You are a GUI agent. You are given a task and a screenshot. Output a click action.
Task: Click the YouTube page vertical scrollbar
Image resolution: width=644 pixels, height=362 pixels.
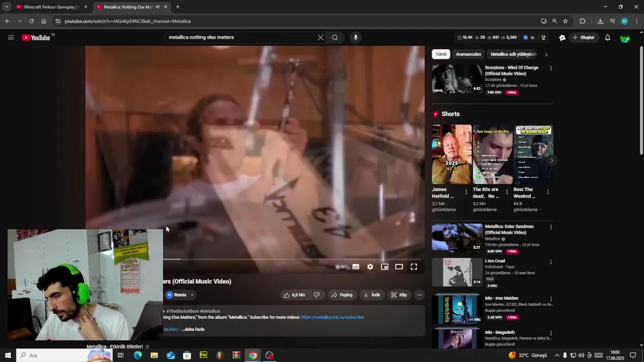641,101
